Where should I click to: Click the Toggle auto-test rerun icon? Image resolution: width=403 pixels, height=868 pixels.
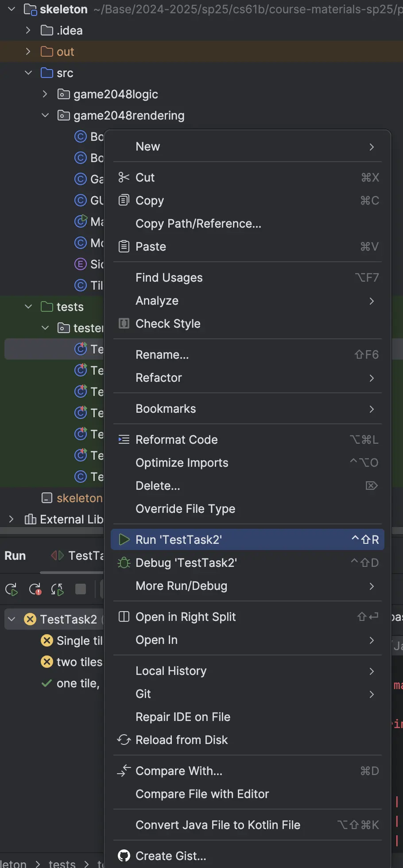tap(58, 589)
